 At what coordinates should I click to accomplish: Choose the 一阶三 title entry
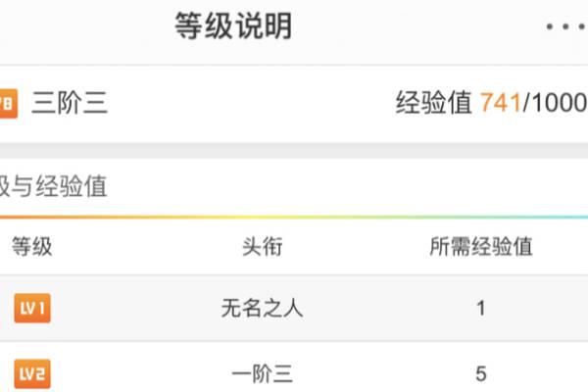point(262,374)
